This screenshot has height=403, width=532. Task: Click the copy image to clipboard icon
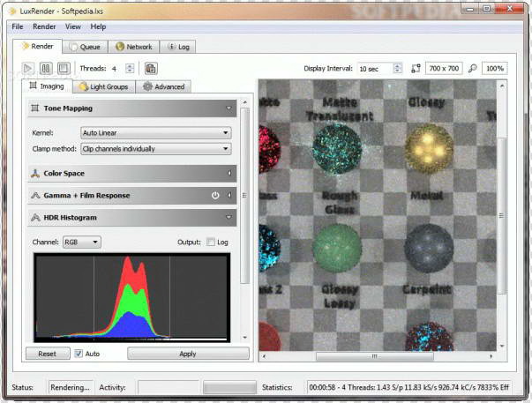pos(151,68)
